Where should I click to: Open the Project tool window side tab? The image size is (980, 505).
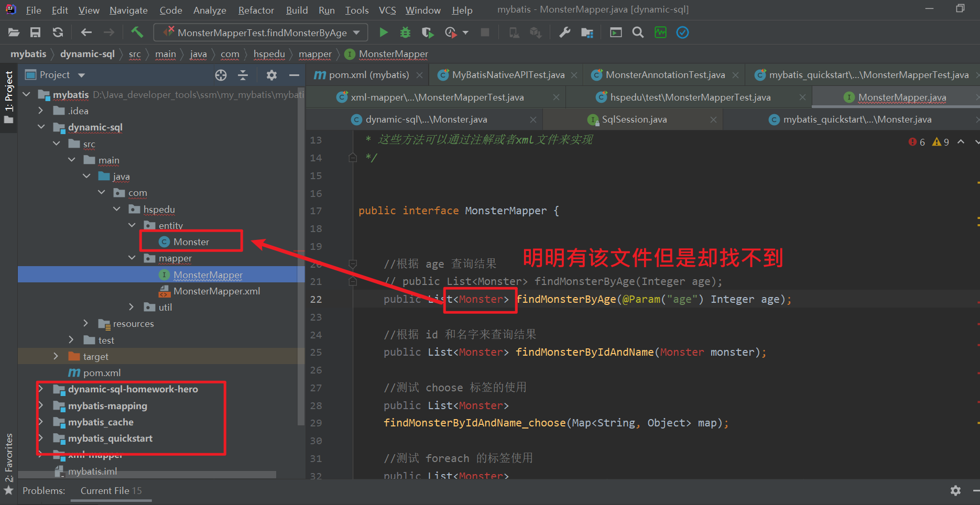pyautogui.click(x=9, y=97)
